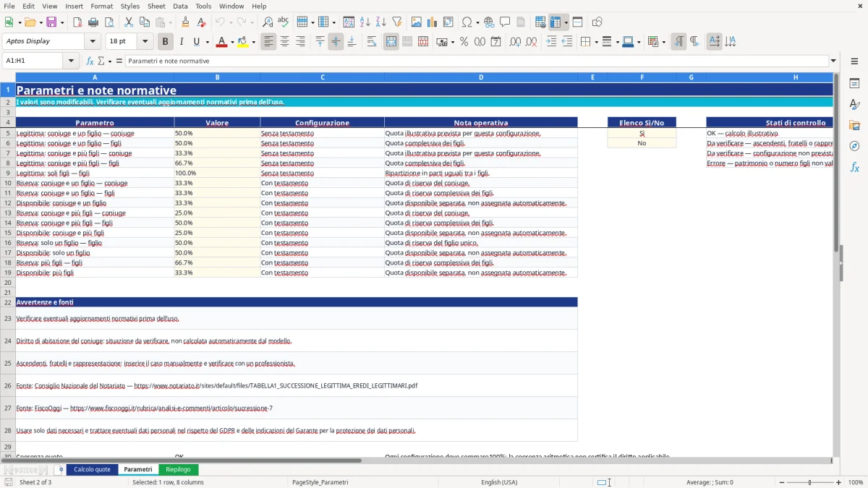Image resolution: width=868 pixels, height=488 pixels.
Task: Toggle underline formatting
Action: [x=197, y=42]
